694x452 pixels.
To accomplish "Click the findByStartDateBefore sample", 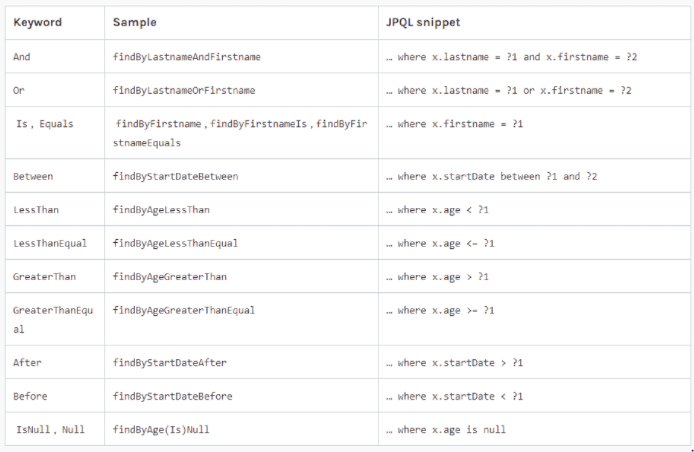I will click(x=173, y=396).
